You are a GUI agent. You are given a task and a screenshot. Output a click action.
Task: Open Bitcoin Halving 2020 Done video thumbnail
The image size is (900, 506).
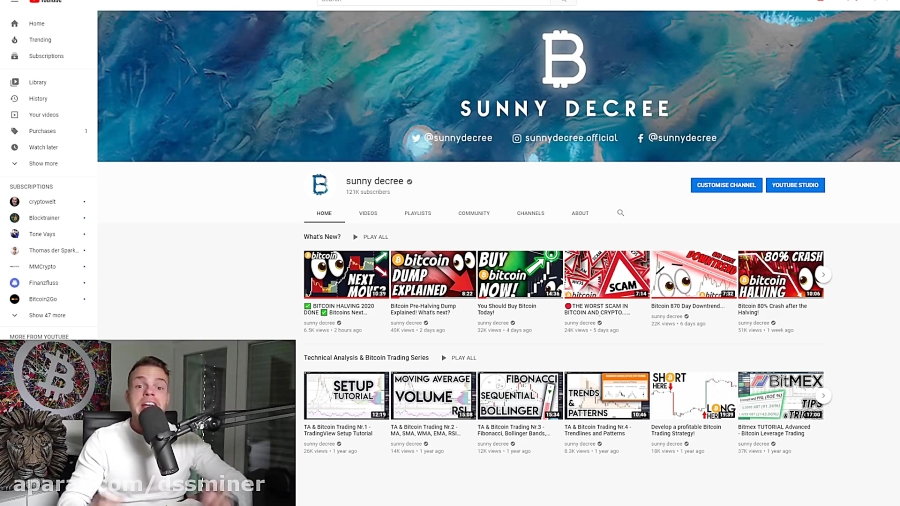pos(346,274)
